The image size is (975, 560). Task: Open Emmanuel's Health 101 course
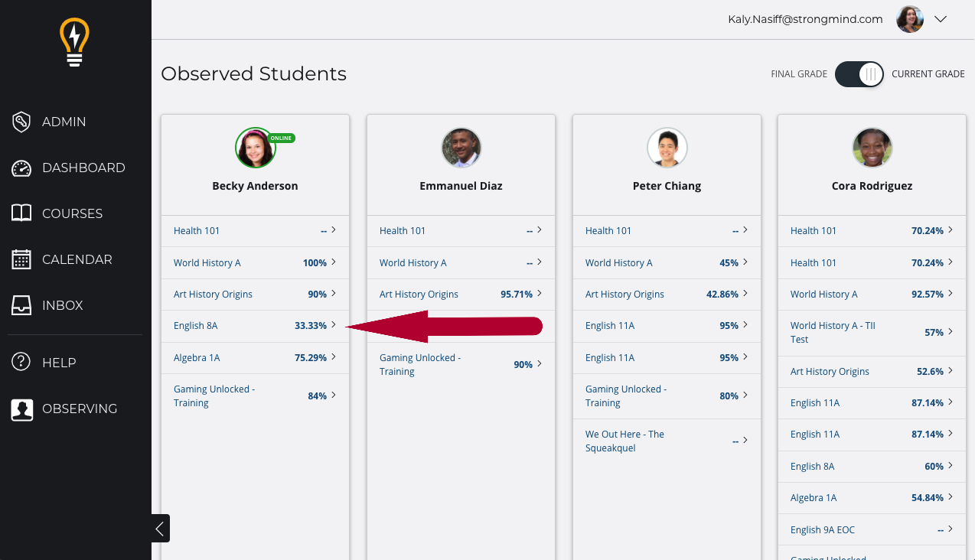pyautogui.click(x=402, y=231)
